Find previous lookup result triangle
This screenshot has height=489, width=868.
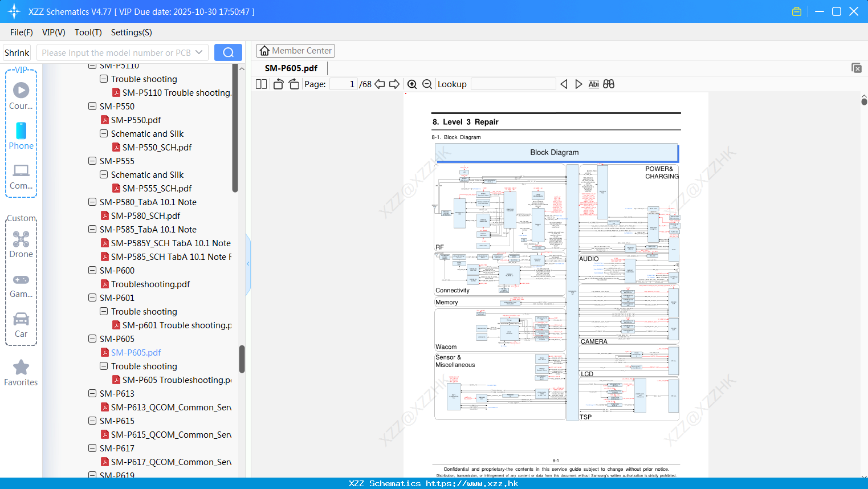[x=564, y=84]
